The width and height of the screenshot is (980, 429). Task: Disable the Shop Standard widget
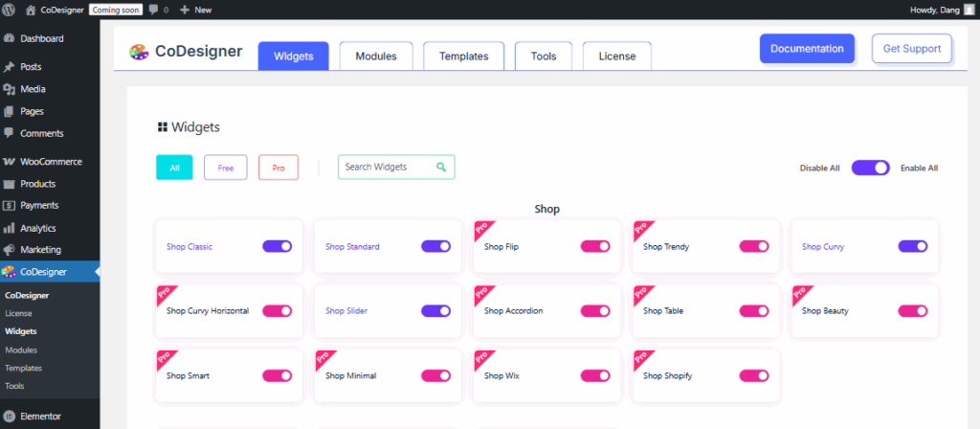coord(435,246)
